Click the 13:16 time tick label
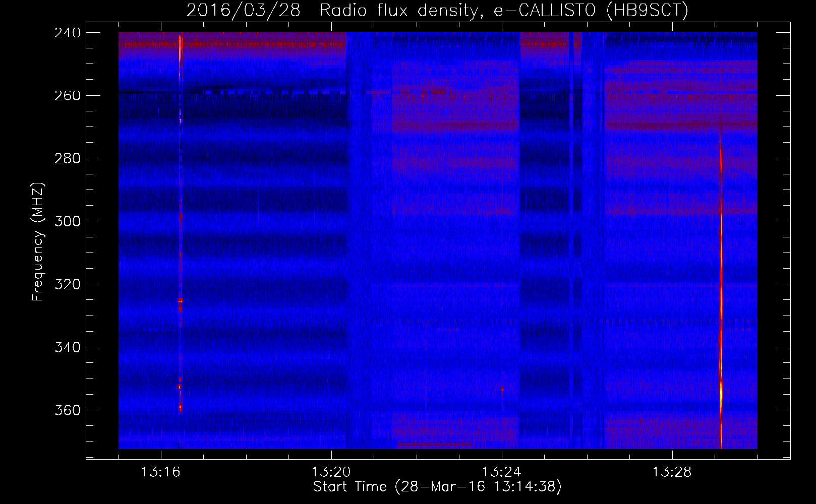Screen dimensions: 816x504 pos(160,472)
